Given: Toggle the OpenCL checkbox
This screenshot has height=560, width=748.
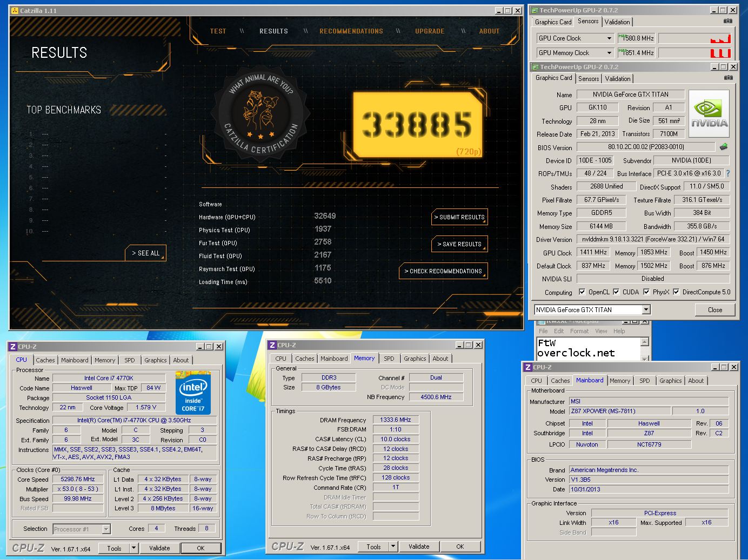Looking at the screenshot, I should [582, 292].
